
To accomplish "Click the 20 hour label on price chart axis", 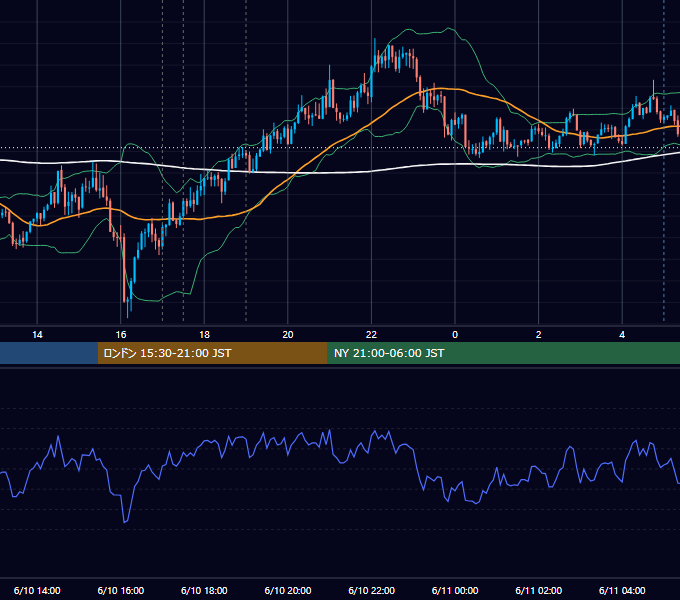I will tap(288, 335).
